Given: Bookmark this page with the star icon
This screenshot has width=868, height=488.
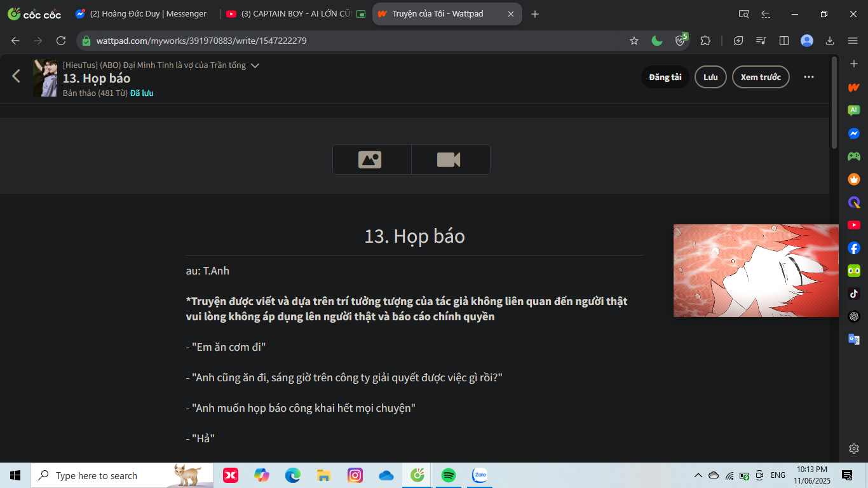Looking at the screenshot, I should click(x=634, y=41).
